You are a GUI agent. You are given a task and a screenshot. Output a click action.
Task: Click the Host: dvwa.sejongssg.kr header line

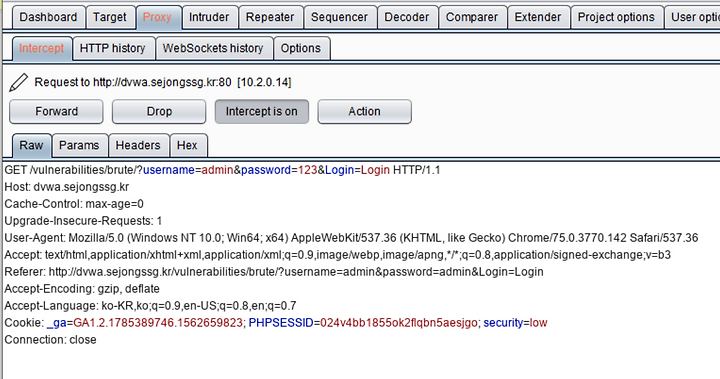67,187
